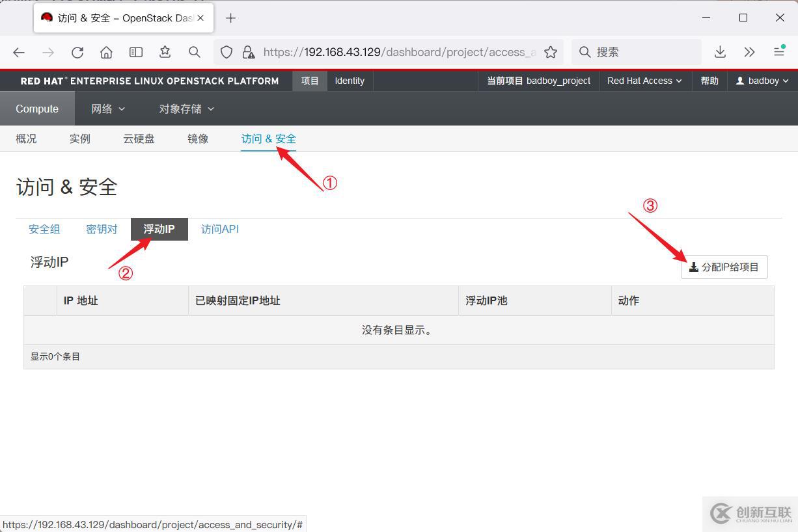Close the OpenStack Dashboard tab
798x532 pixels.
(200, 18)
